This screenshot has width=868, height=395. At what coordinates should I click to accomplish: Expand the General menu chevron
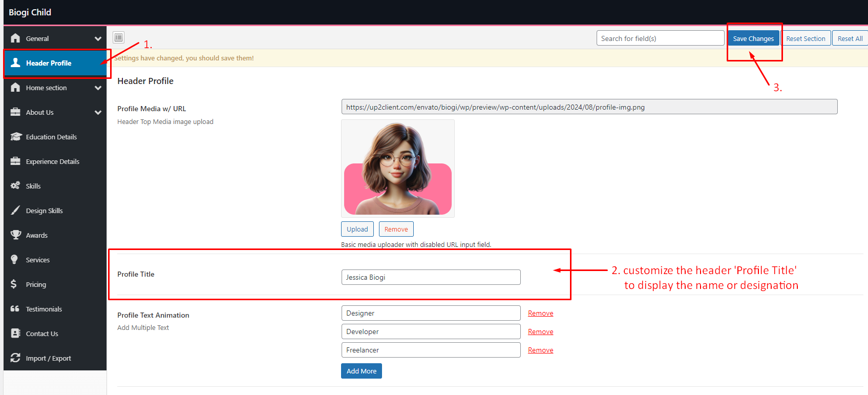[x=98, y=38]
